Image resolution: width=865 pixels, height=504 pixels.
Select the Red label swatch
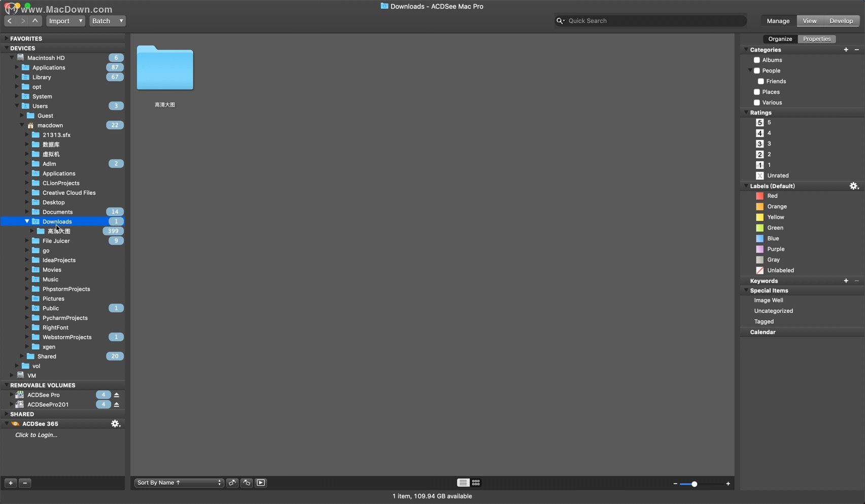tap(759, 196)
